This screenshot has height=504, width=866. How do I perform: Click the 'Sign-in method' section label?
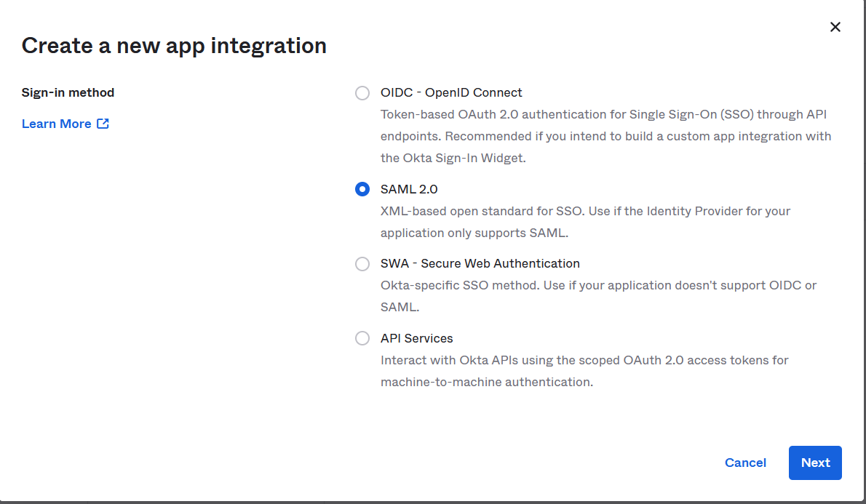tap(68, 92)
